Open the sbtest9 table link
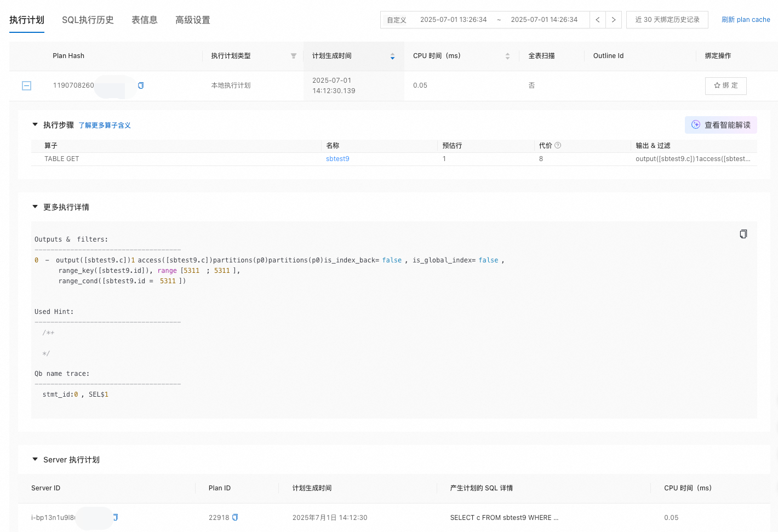Image resolution: width=778 pixels, height=532 pixels. point(337,159)
